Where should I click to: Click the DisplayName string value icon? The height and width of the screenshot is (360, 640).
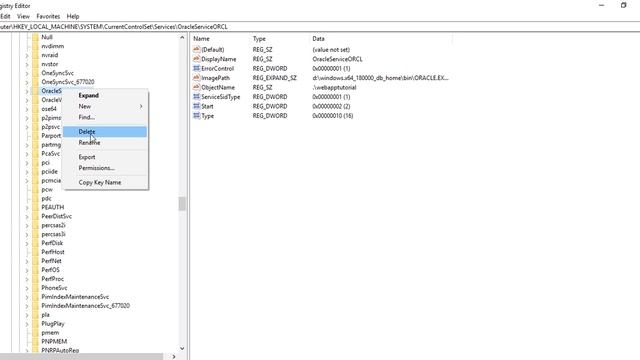196,59
